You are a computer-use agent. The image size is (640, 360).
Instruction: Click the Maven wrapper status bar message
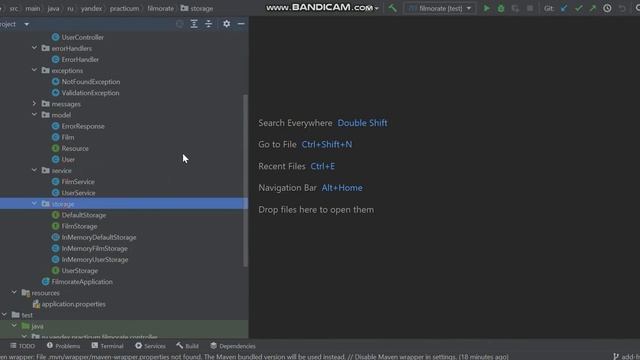(254, 356)
